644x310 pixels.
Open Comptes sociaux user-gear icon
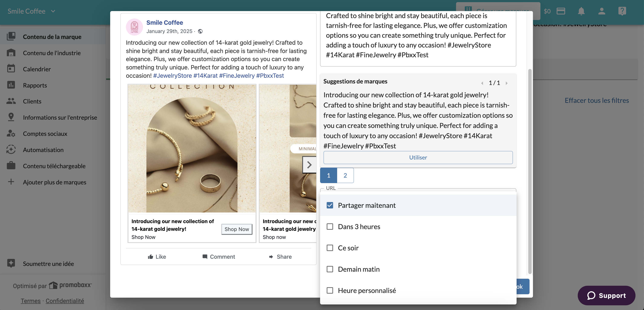pos(11,133)
